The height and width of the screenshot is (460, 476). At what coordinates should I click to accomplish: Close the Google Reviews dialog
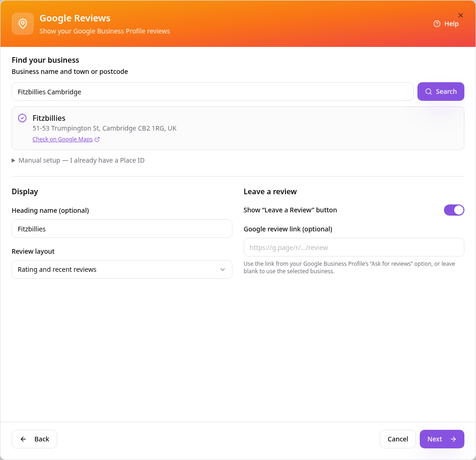pyautogui.click(x=461, y=15)
